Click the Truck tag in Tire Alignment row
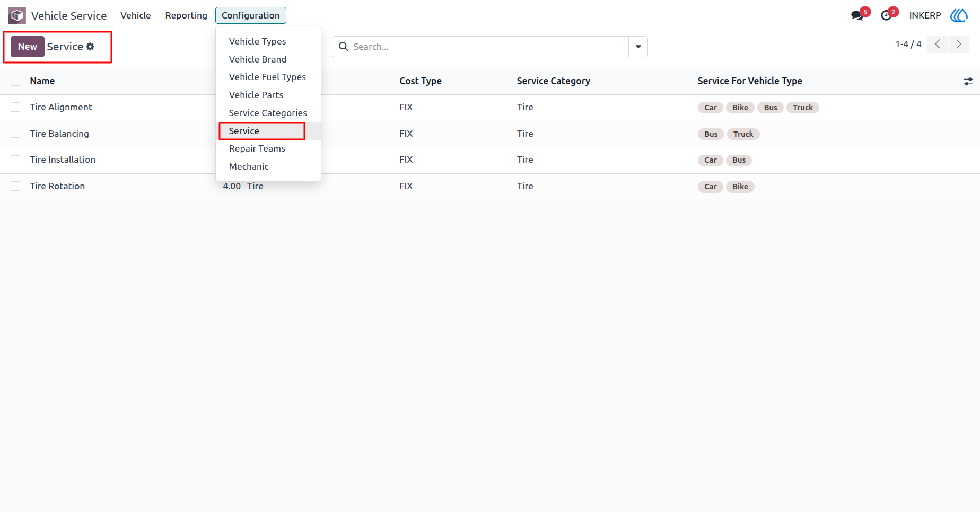The width and height of the screenshot is (980, 512). [x=803, y=108]
